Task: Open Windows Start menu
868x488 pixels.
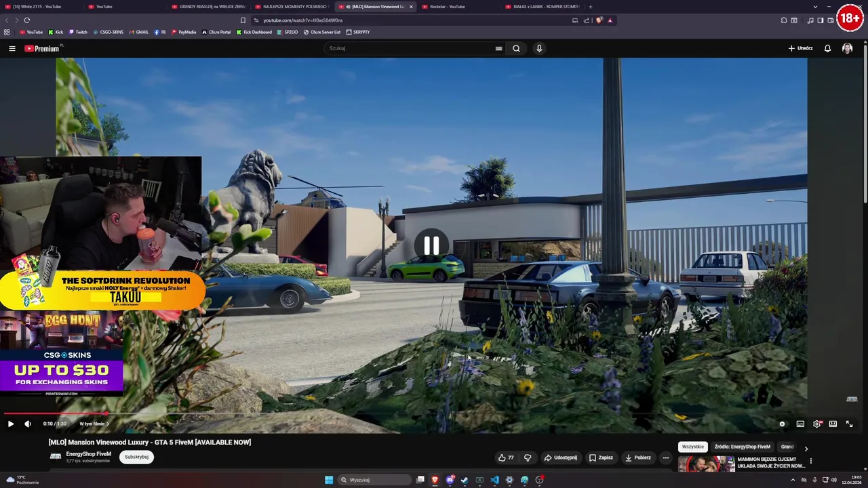Action: coord(329,480)
